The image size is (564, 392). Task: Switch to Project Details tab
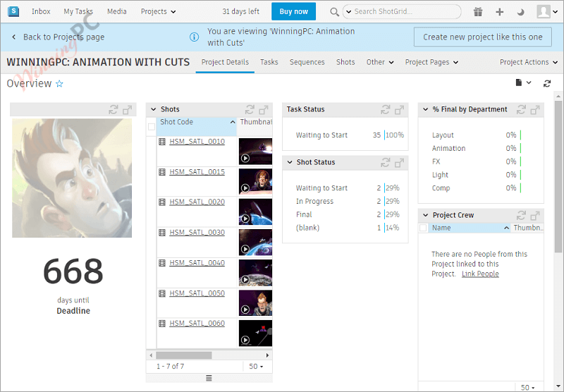pos(225,62)
